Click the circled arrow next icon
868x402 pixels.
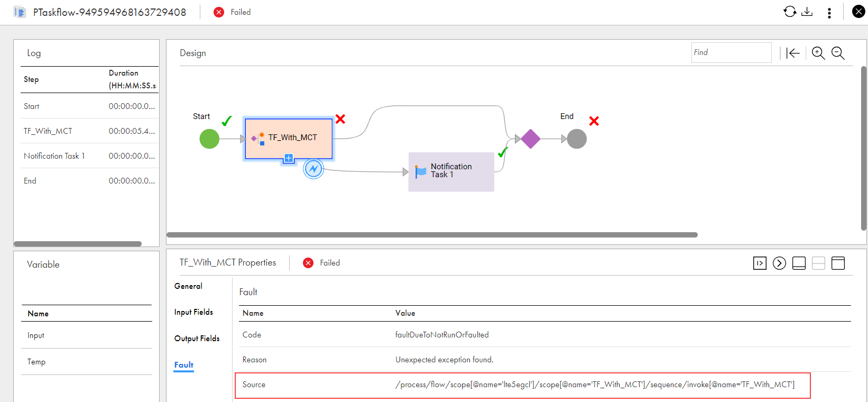779,263
